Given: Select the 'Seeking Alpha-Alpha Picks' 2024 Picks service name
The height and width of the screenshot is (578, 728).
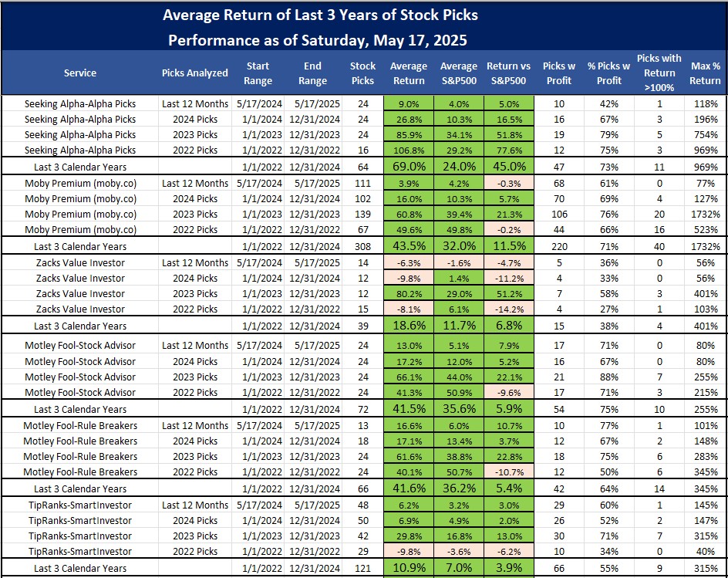Looking at the screenshot, I should click(80, 120).
